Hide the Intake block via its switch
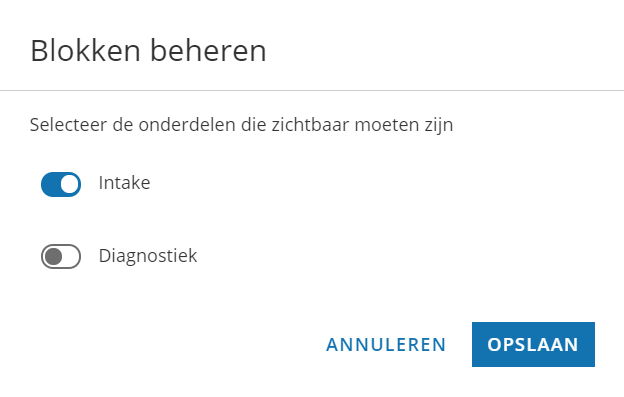This screenshot has height=397, width=624. (61, 184)
